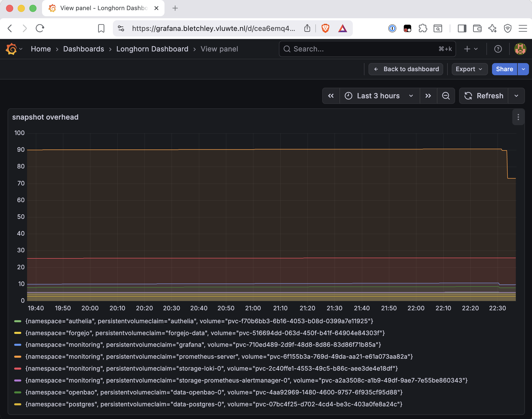Toggle the authelia legend series
Viewport: 532px width, 419px height.
[199, 321]
